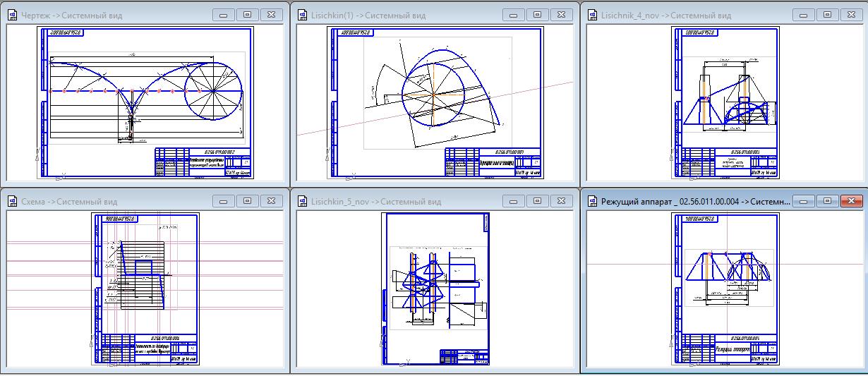Click the document icon of the Режущий аппарат window
Viewport: 868px width, 376px height.
(x=592, y=201)
